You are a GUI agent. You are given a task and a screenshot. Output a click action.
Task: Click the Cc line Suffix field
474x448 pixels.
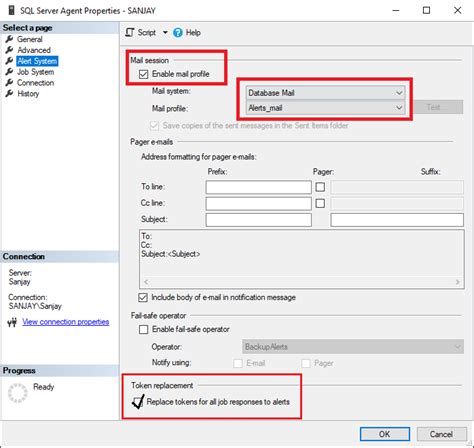point(397,203)
